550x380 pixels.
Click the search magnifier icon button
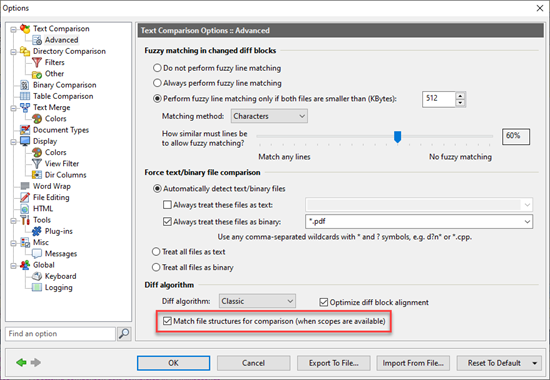coord(124,334)
